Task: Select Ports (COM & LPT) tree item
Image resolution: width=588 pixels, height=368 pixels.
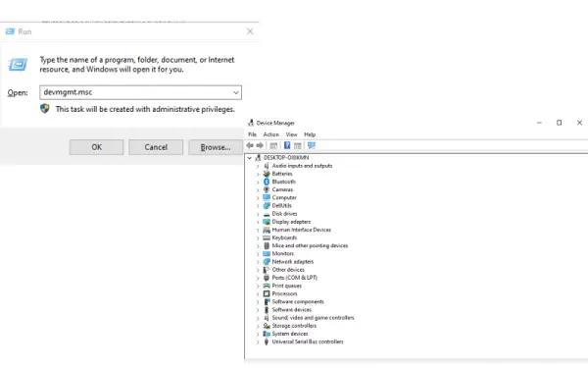Action: coord(294,278)
